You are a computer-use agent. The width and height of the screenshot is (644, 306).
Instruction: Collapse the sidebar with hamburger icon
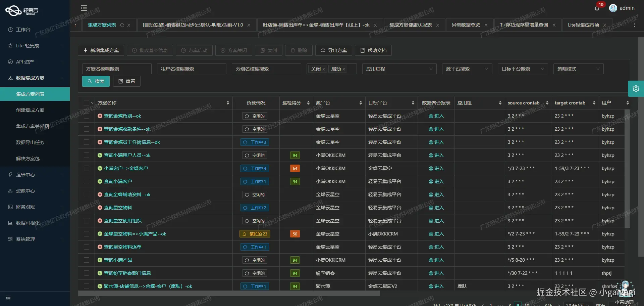(84, 8)
